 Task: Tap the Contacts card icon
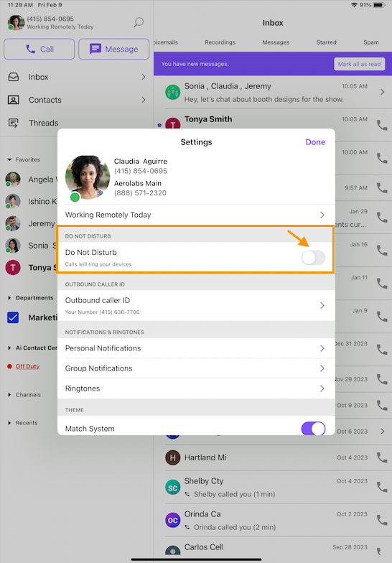click(13, 100)
